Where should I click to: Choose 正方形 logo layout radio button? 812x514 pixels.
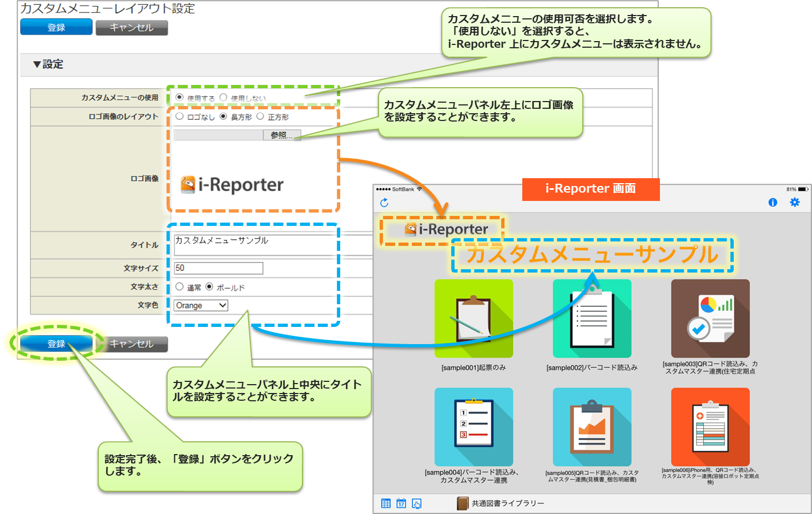click(x=260, y=117)
